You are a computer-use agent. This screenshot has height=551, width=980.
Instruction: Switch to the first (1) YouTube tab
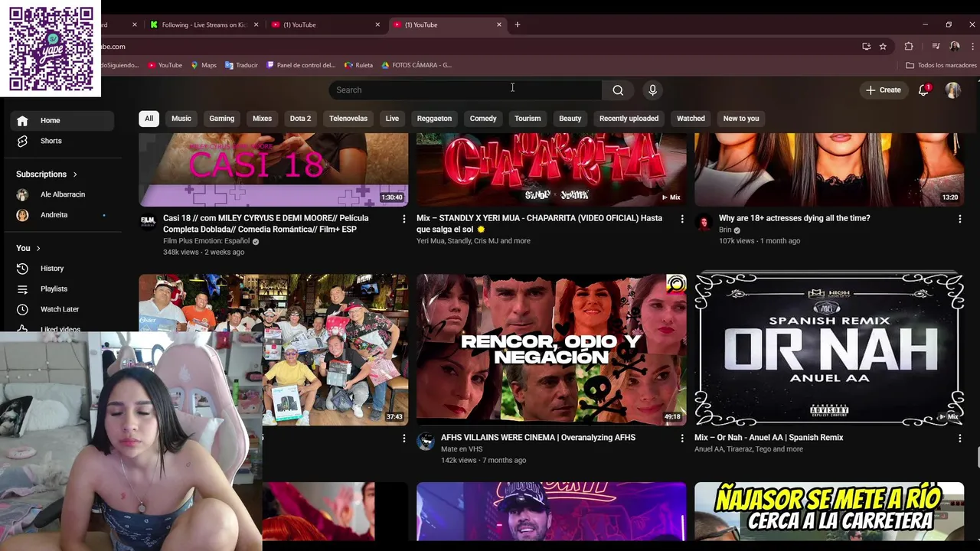tap(325, 24)
